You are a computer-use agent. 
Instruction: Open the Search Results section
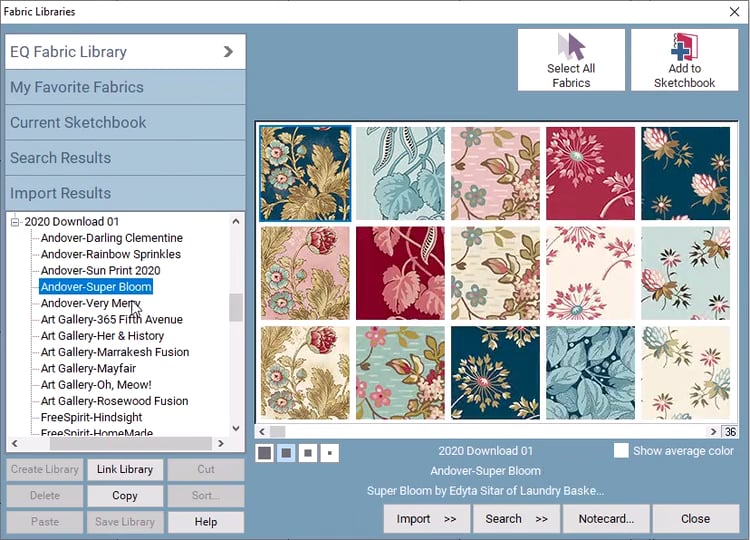pos(125,158)
